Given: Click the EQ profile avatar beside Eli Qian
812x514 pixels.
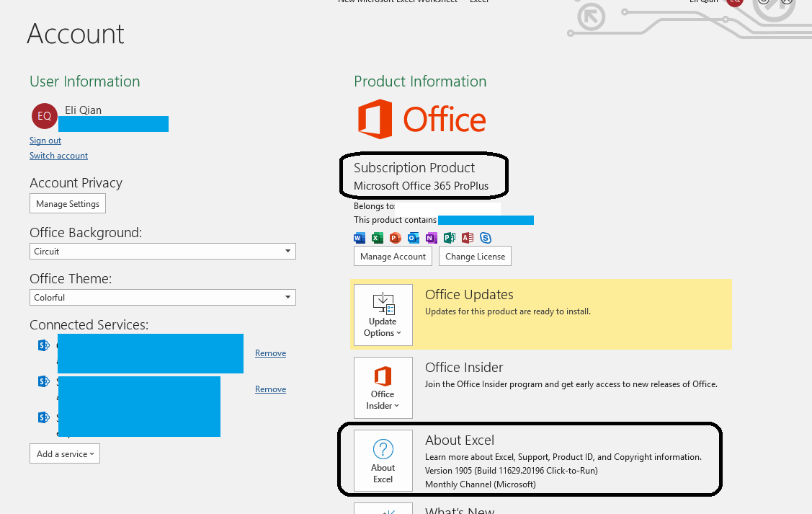Looking at the screenshot, I should pyautogui.click(x=45, y=115).
